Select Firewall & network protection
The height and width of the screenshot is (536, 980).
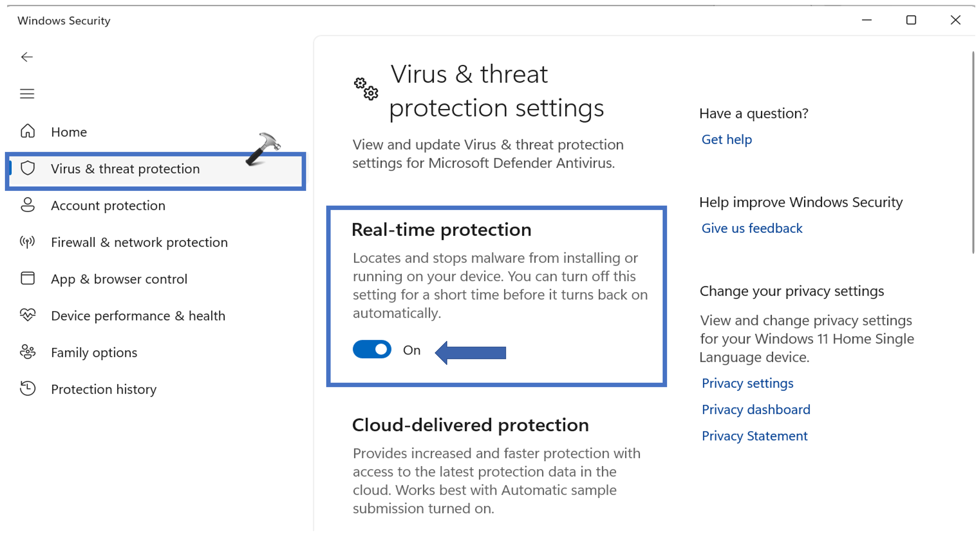coord(139,243)
